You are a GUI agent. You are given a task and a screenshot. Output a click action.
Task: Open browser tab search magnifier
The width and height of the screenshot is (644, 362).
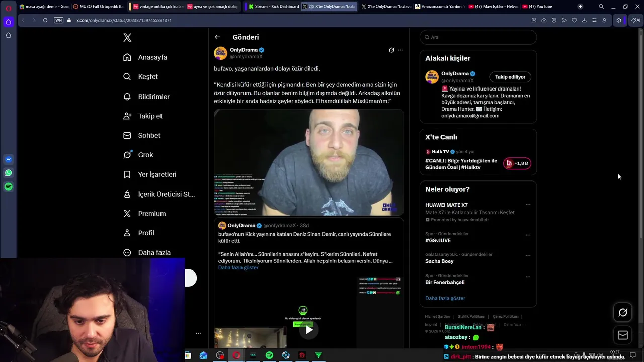pyautogui.click(x=601, y=7)
